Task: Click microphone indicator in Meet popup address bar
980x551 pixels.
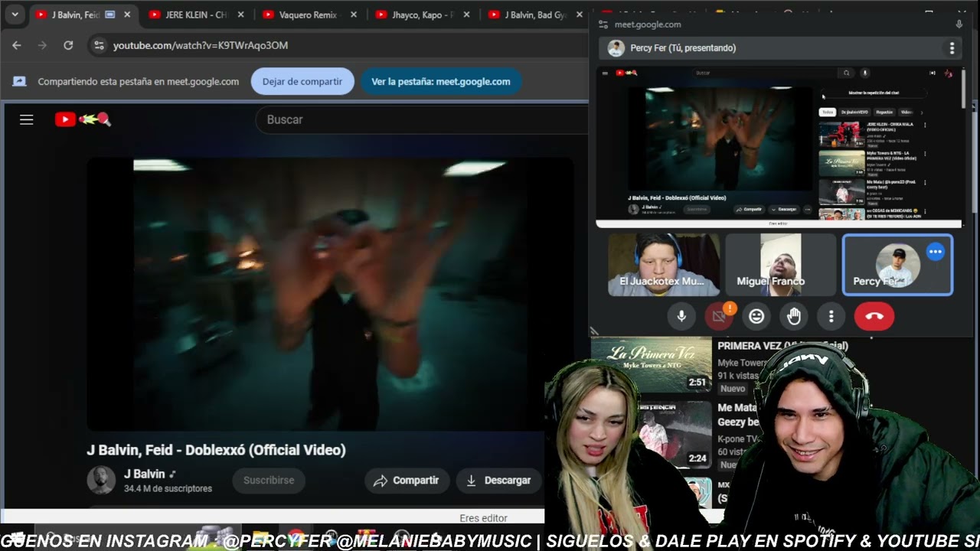Action: [959, 24]
